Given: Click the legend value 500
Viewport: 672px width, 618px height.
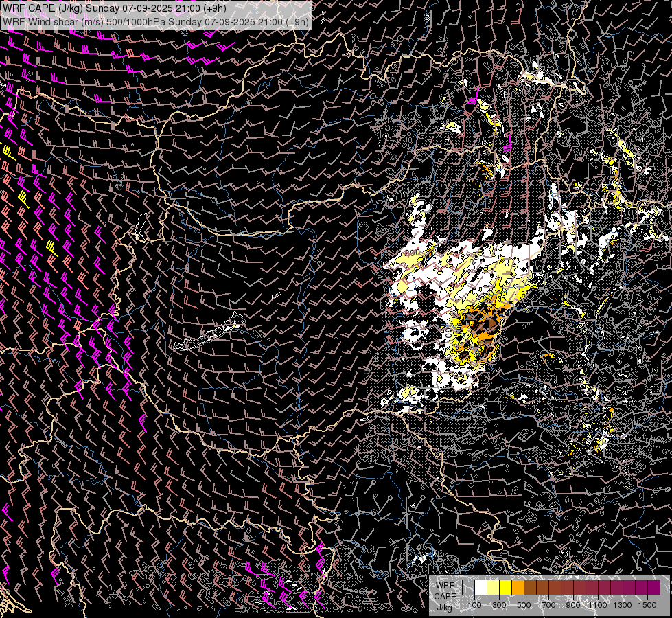Looking at the screenshot, I should coord(524,605).
